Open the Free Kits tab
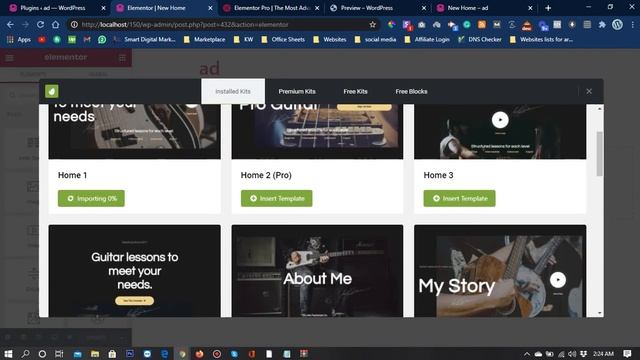 click(355, 91)
